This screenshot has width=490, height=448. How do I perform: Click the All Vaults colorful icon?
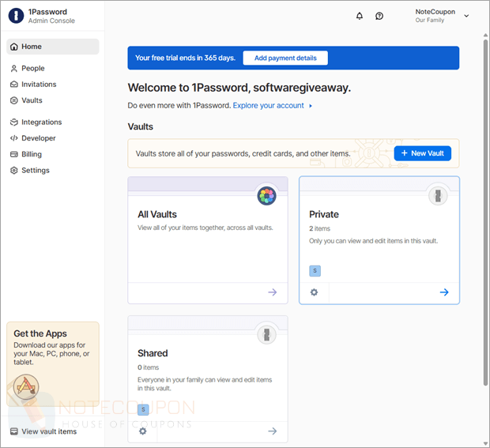click(x=266, y=196)
